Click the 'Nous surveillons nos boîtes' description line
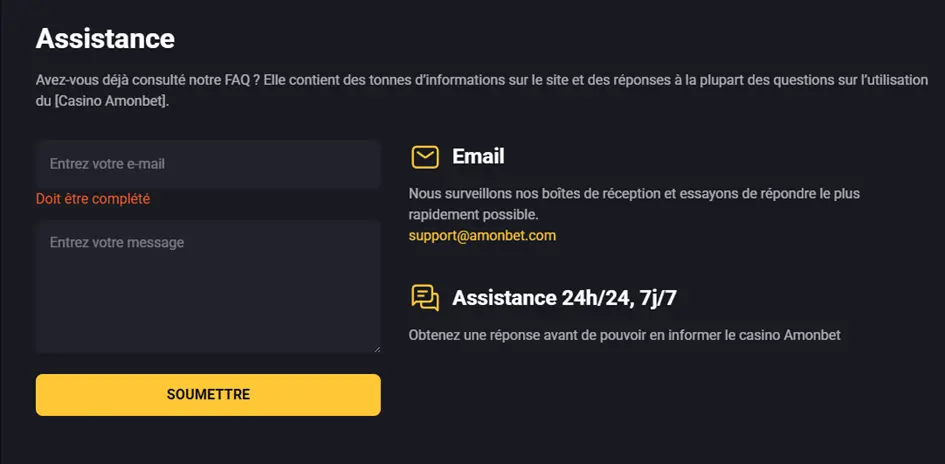 (x=634, y=193)
